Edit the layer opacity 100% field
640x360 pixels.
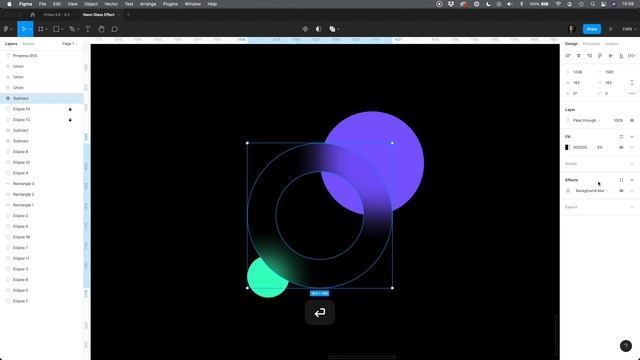tap(618, 120)
